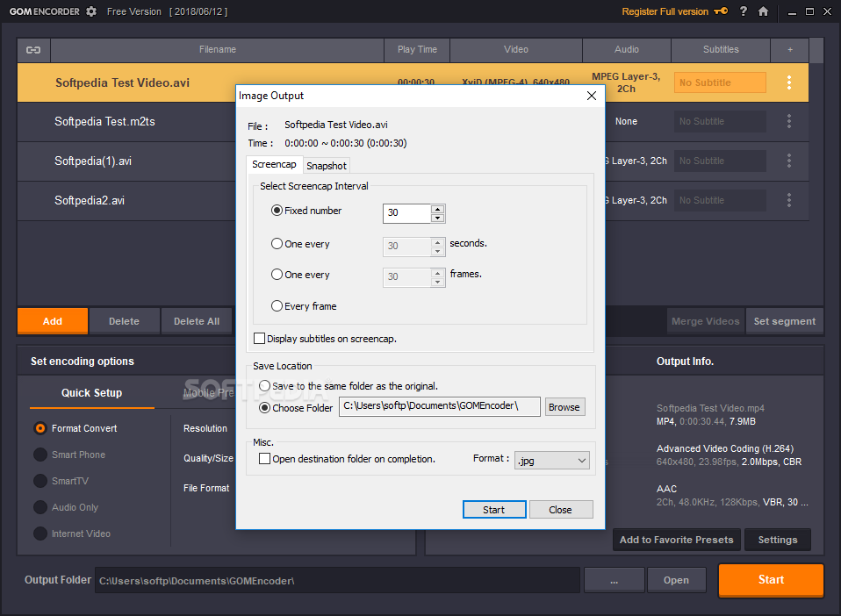Select the Fixed number radio button
Viewport: 841px width, 616px height.
click(x=277, y=211)
